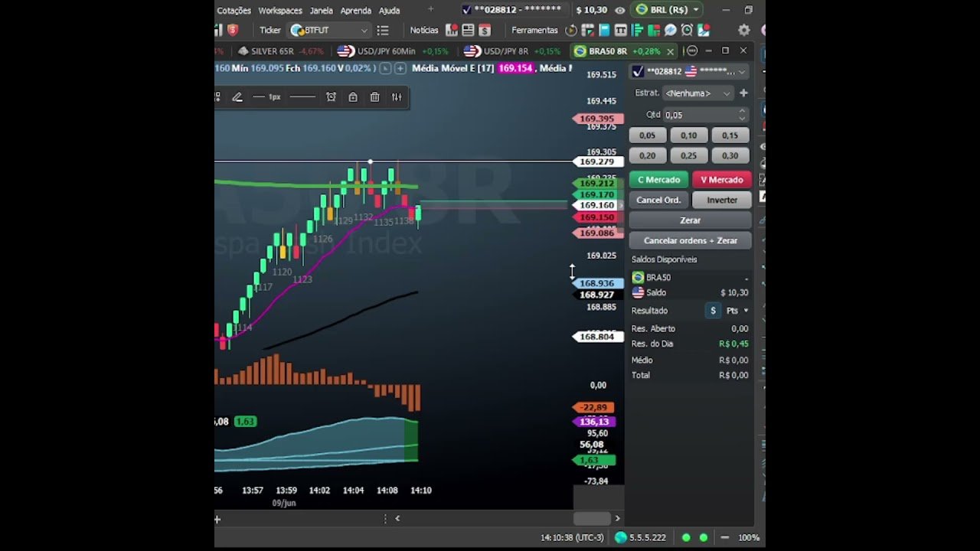The height and width of the screenshot is (551, 980).
Task: Open the first Notícias chart-news icon
Action: (x=452, y=31)
